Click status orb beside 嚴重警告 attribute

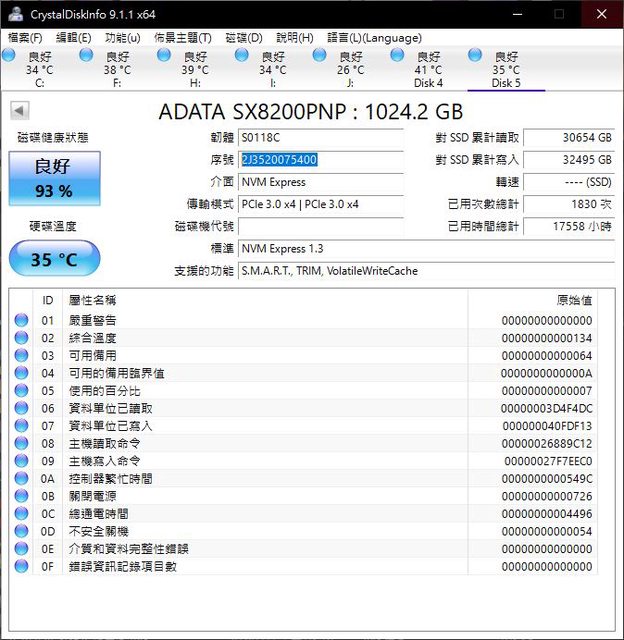pyautogui.click(x=21, y=320)
